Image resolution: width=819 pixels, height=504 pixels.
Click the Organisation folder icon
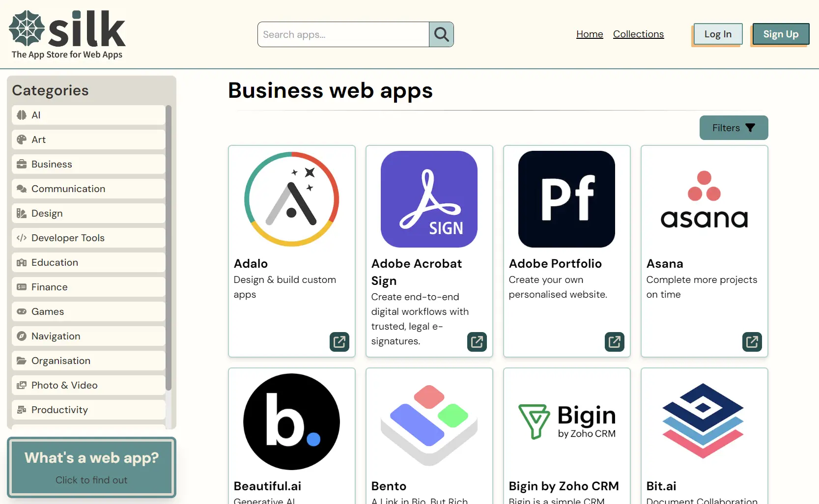pyautogui.click(x=22, y=361)
